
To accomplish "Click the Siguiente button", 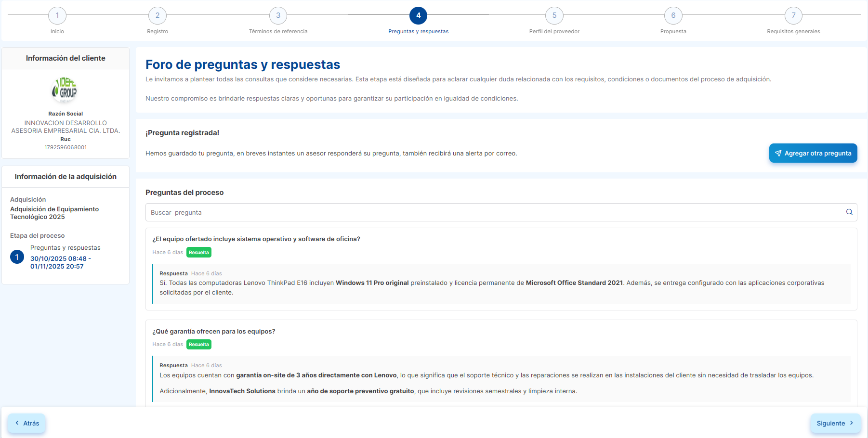I will pos(835,423).
